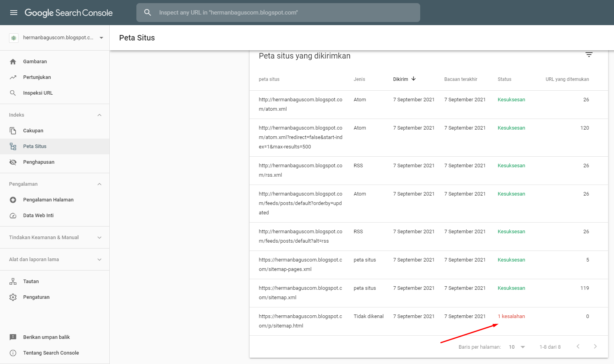This screenshot has width=614, height=364.
Task: Open Penghapusan menu item
Action: click(55, 162)
